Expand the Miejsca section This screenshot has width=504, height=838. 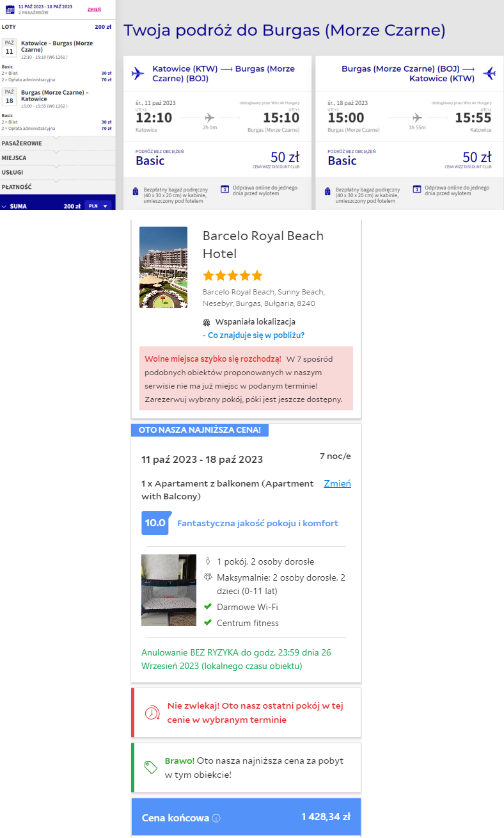pyautogui.click(x=56, y=157)
